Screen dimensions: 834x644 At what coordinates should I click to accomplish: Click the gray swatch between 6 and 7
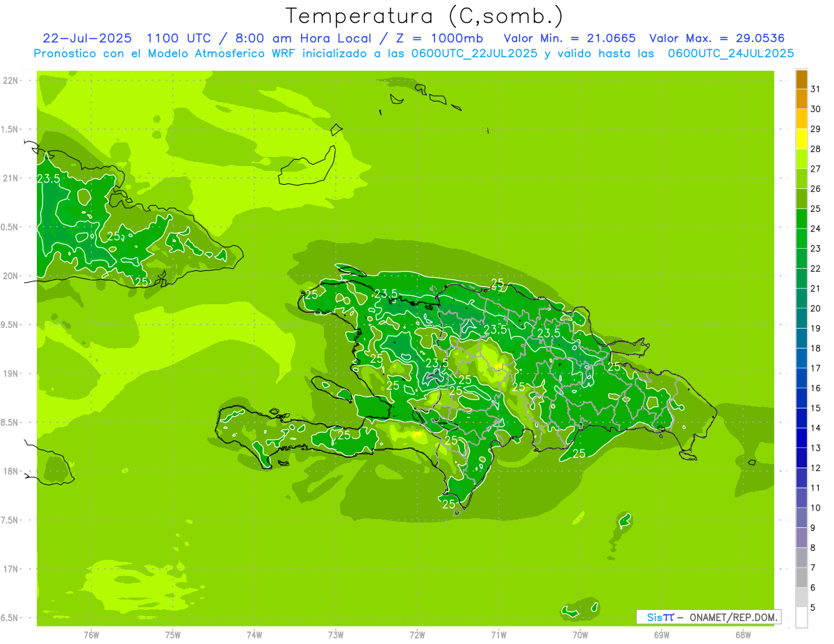pos(801,578)
